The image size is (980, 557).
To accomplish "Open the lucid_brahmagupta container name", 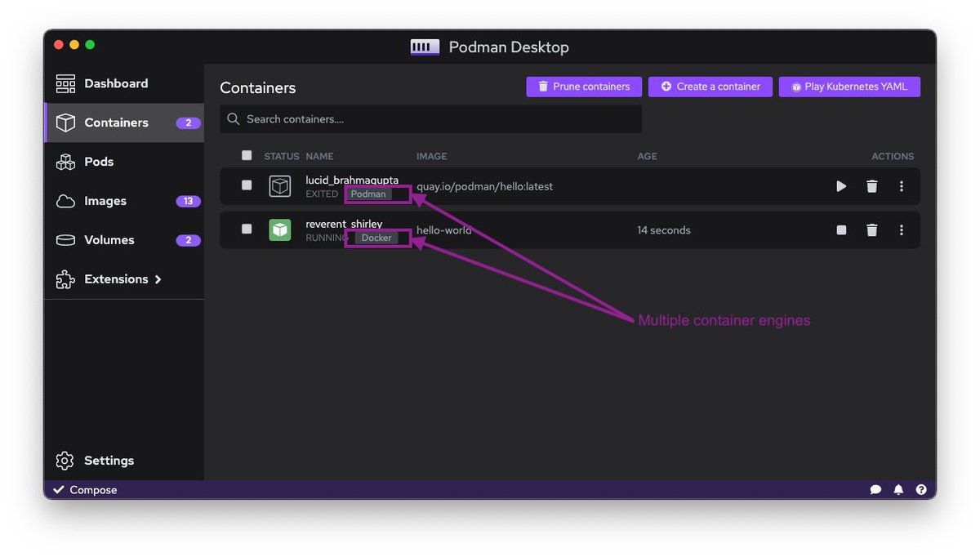I will coord(352,180).
